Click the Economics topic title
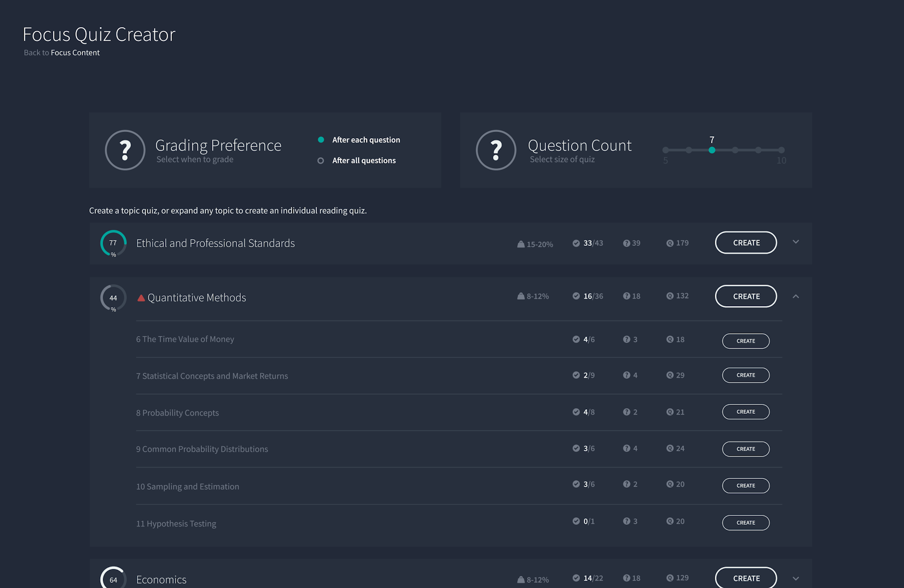The width and height of the screenshot is (904, 588). [161, 580]
